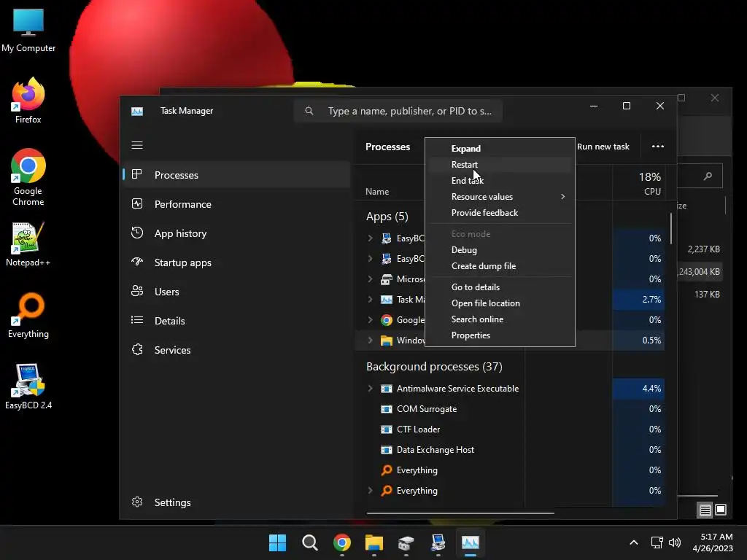Click the App history clock icon
Screen dimensions: 747x560
(x=137, y=233)
